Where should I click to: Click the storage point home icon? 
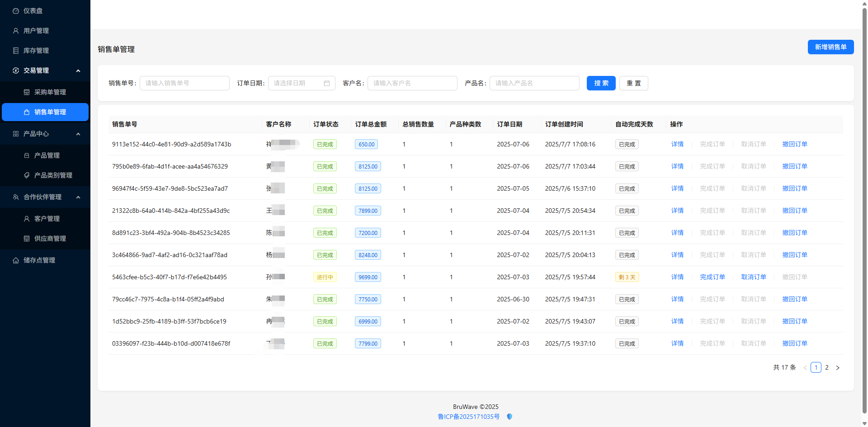pyautogui.click(x=16, y=260)
